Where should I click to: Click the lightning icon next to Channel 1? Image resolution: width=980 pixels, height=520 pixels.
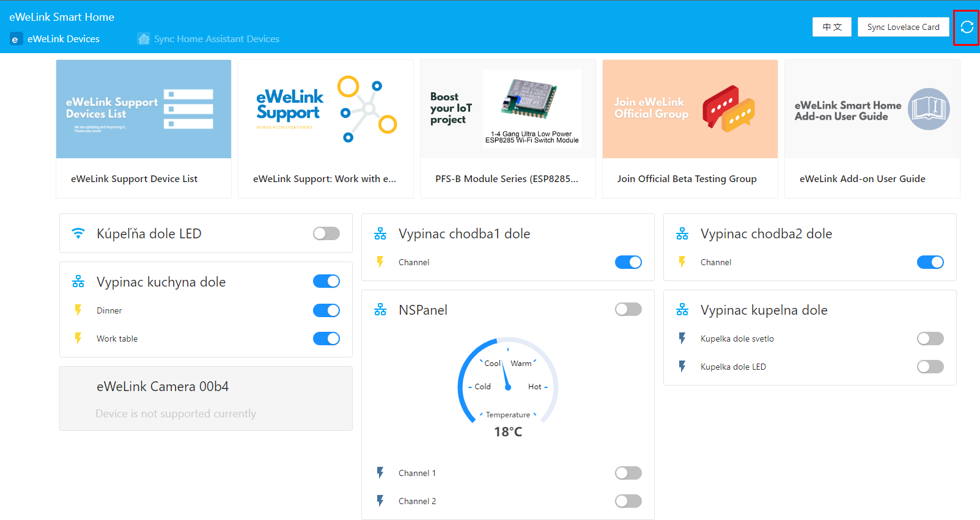[380, 473]
